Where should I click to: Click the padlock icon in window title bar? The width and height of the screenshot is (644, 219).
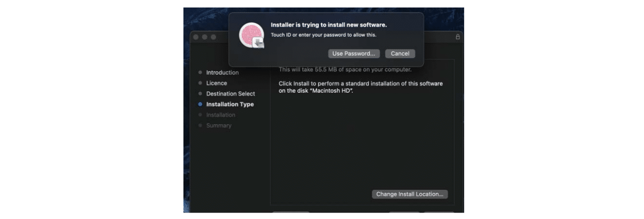pos(458,37)
